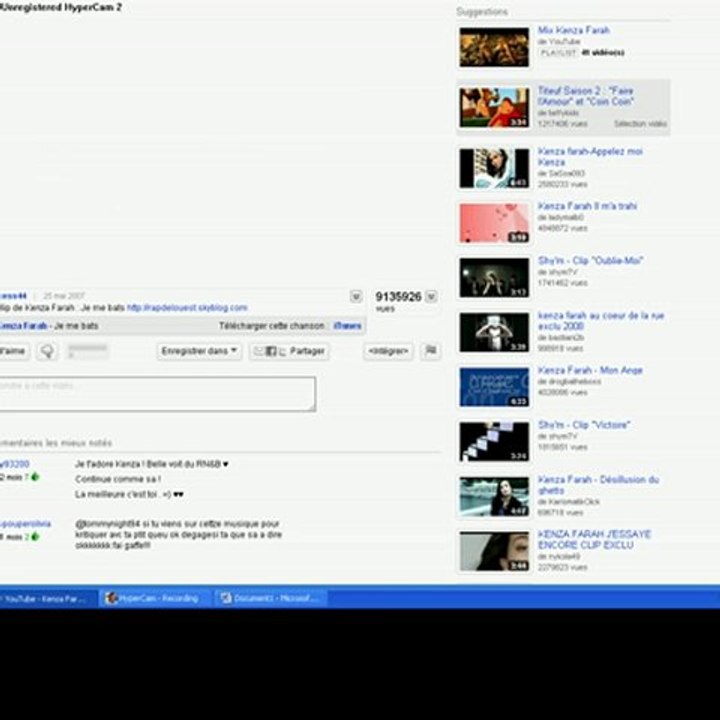Click the flag report icon button
This screenshot has height=720, width=720.
click(x=430, y=351)
